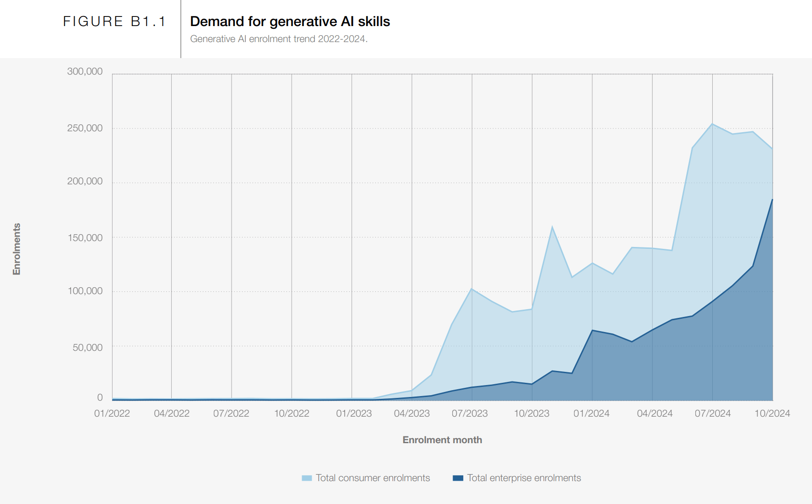Click the light blue consumer enrolments legend swatch
This screenshot has width=812, height=504.
tap(307, 478)
